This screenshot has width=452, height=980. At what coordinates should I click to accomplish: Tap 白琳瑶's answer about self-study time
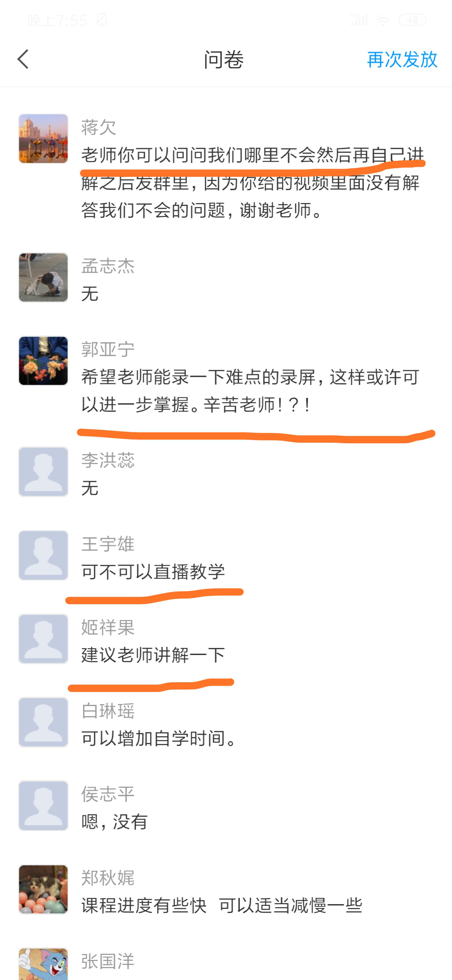click(x=159, y=738)
